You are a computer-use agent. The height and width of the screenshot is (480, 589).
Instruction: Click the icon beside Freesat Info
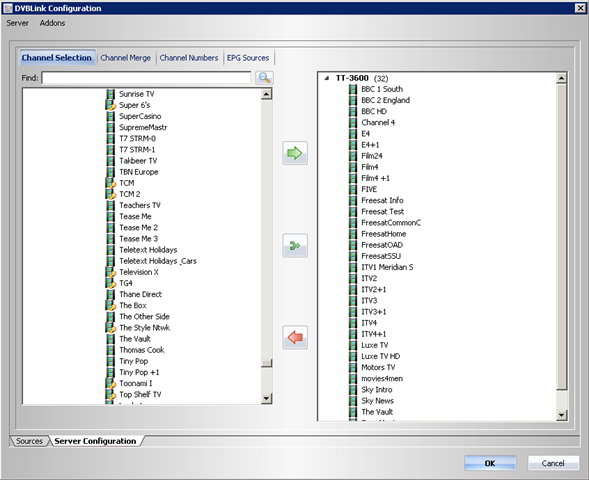point(353,201)
